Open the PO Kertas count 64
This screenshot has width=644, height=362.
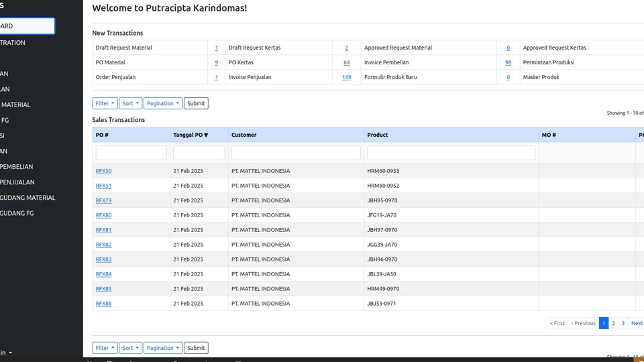[x=346, y=62]
